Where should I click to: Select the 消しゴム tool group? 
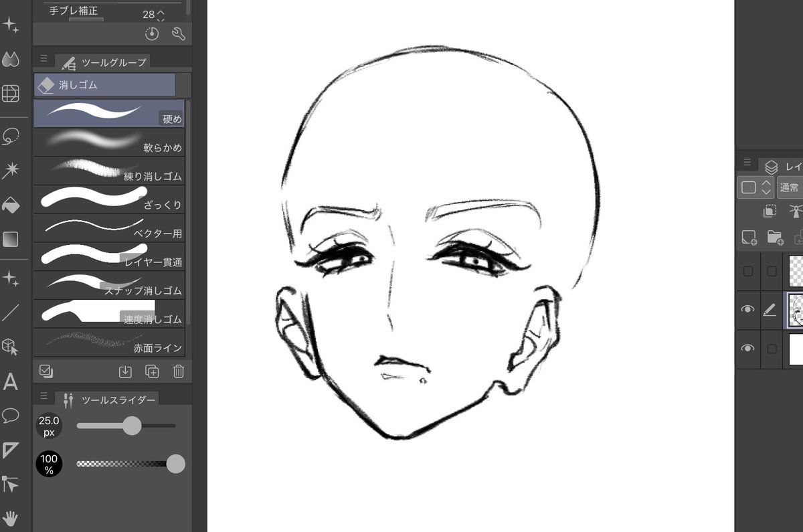tap(105, 85)
